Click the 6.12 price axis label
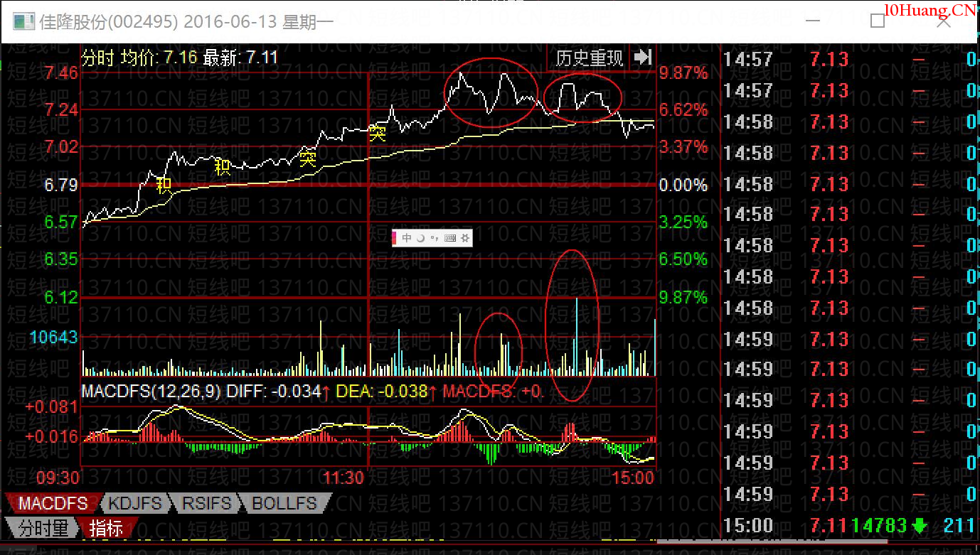Image resolution: width=980 pixels, height=555 pixels. point(60,297)
